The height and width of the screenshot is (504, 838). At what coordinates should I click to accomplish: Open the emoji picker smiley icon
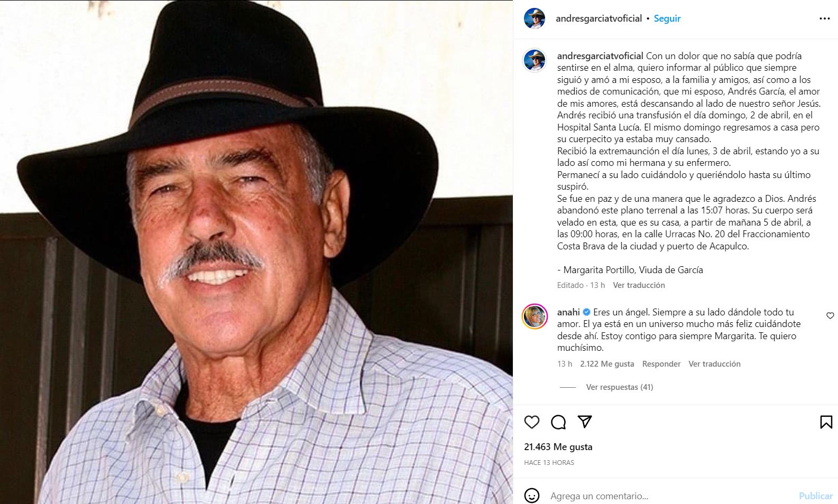(531, 496)
